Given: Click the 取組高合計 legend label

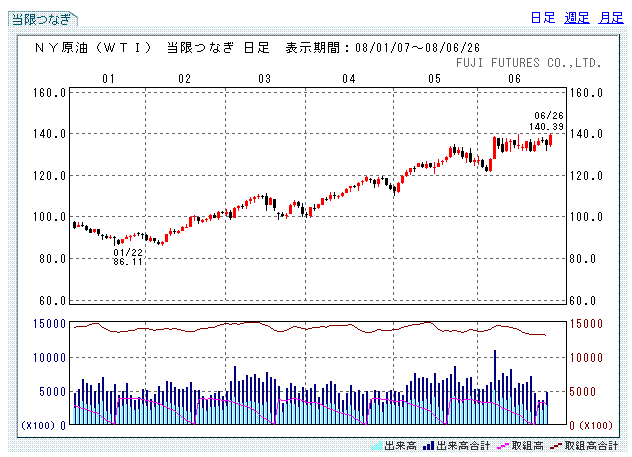Looking at the screenshot, I should click(x=591, y=446).
